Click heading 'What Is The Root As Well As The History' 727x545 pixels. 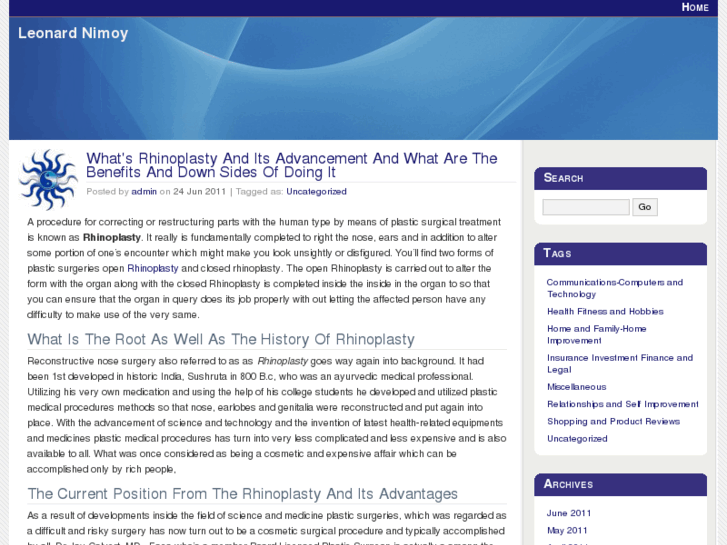tap(221, 340)
